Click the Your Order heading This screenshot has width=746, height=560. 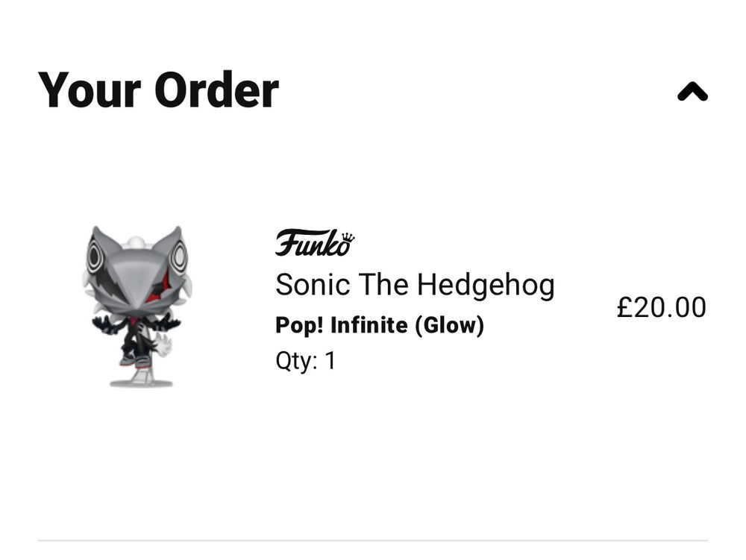coord(158,90)
